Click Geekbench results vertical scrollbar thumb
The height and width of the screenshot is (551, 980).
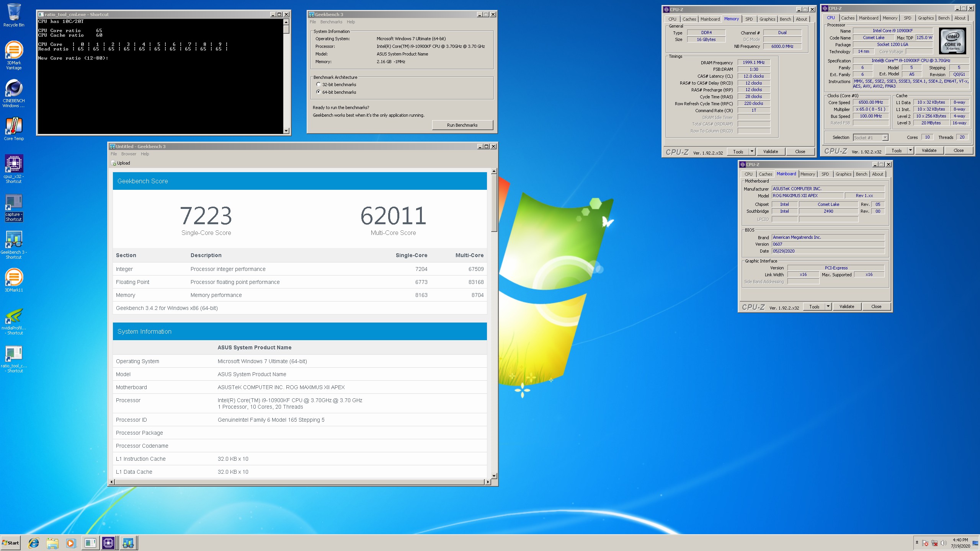[x=494, y=203]
